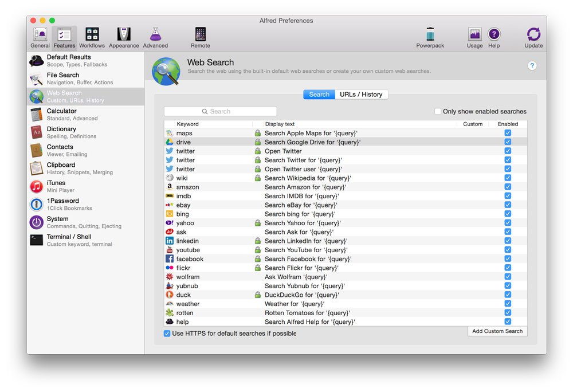Click the Usage icon
This screenshot has height=392, width=573.
[x=474, y=36]
